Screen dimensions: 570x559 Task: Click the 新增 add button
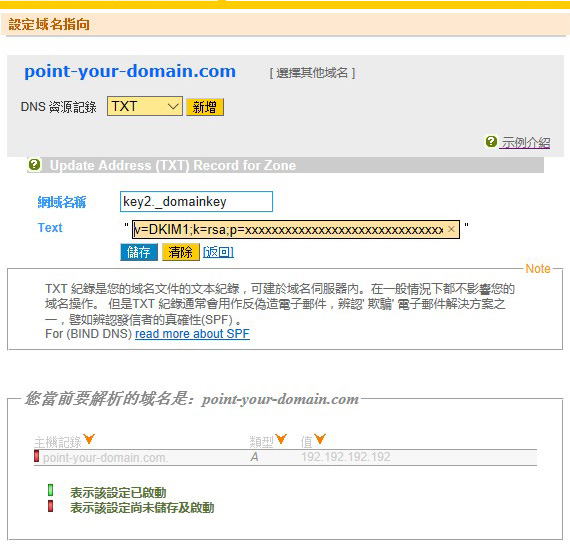point(205,107)
